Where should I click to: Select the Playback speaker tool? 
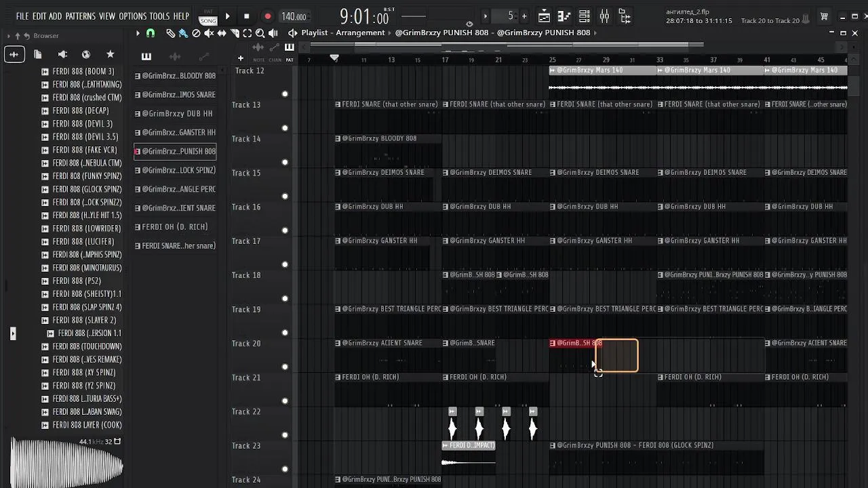tap(273, 33)
